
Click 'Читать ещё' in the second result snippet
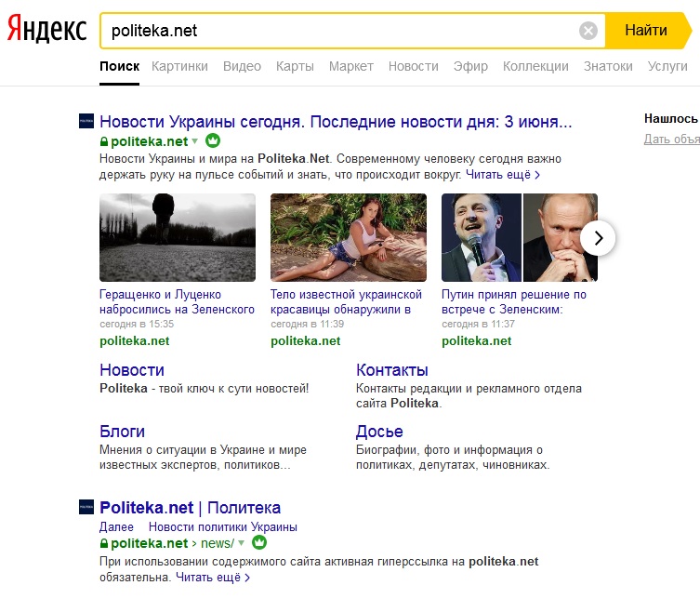point(213,578)
